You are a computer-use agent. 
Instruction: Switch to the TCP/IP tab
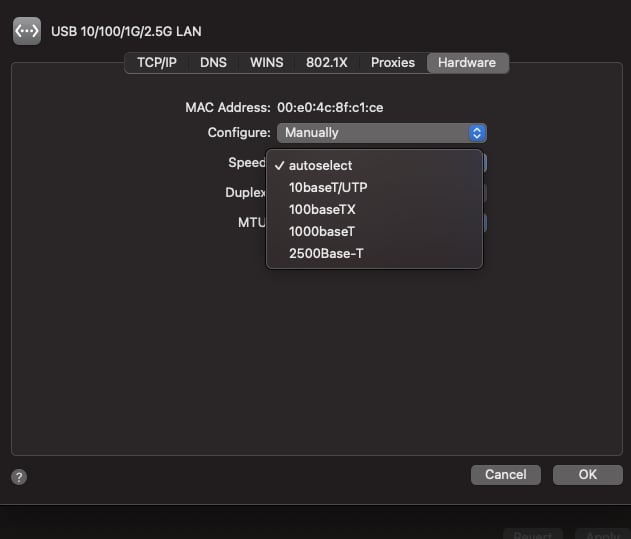click(x=157, y=63)
